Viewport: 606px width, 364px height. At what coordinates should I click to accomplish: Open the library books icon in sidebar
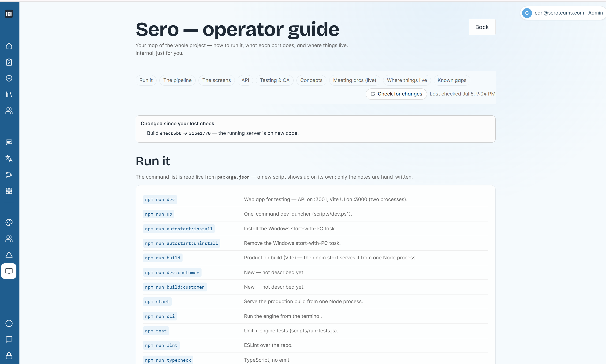click(9, 94)
